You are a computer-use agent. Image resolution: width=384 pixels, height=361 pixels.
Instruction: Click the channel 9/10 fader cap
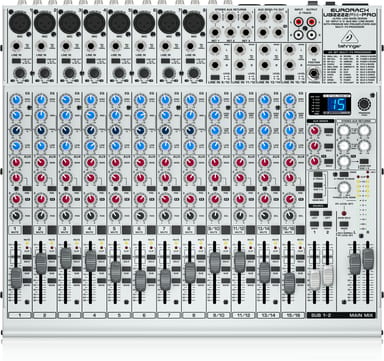coord(215,263)
